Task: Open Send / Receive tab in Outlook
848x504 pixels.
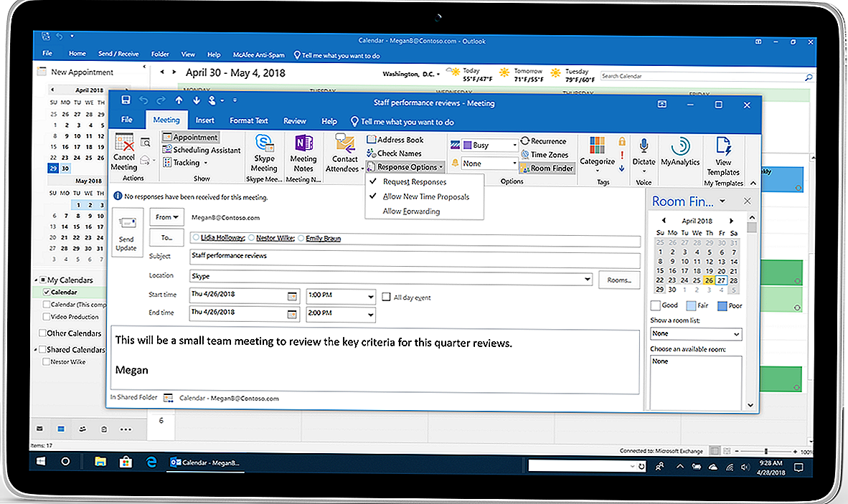Action: 118,54
